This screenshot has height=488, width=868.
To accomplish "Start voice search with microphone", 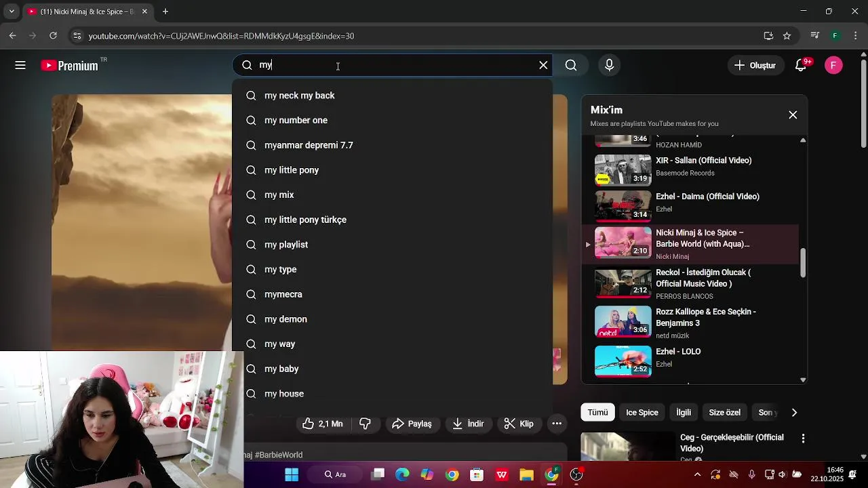I will (609, 65).
